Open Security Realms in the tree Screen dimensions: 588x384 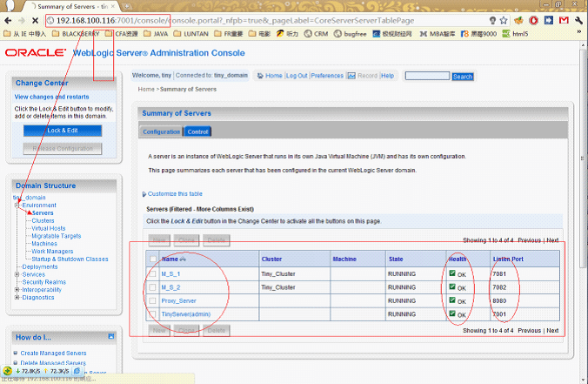point(43,282)
